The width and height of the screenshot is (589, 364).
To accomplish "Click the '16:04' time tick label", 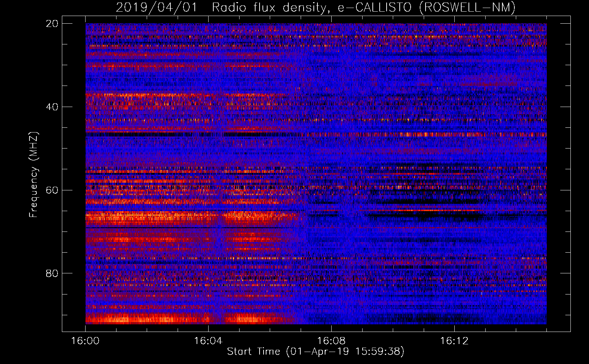I will (x=208, y=341).
